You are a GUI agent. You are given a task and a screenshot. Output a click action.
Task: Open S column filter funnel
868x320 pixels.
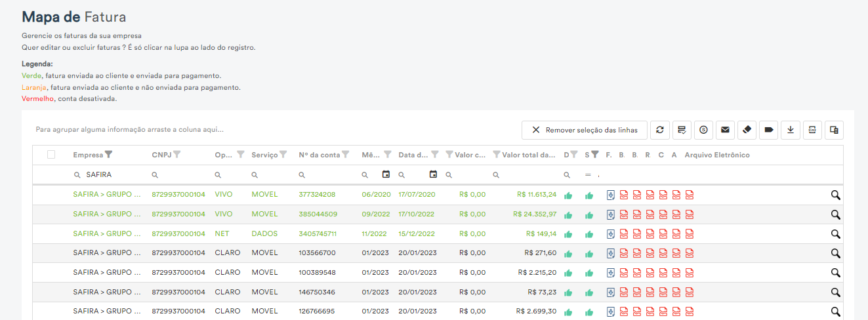click(x=594, y=155)
